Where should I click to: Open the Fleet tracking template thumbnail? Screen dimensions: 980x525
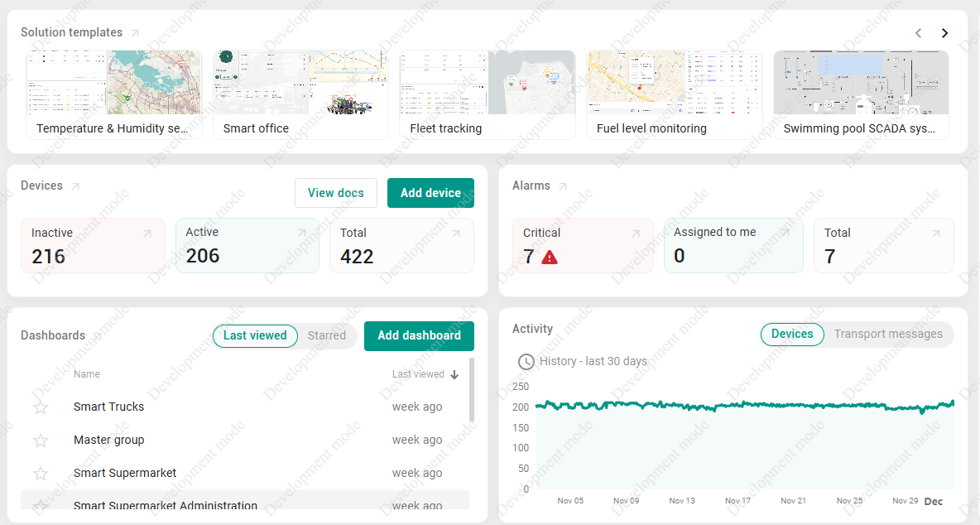[x=487, y=83]
